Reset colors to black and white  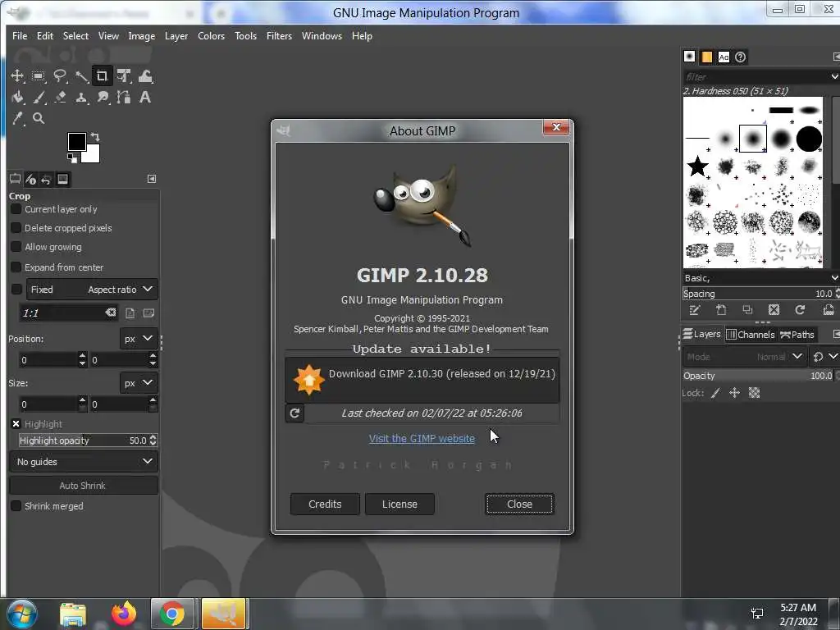72,157
